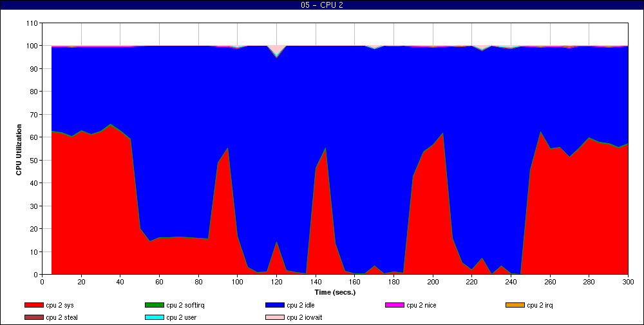Click the red cpu 2 sys legend swatch
This screenshot has height=325, width=644.
pyautogui.click(x=33, y=305)
